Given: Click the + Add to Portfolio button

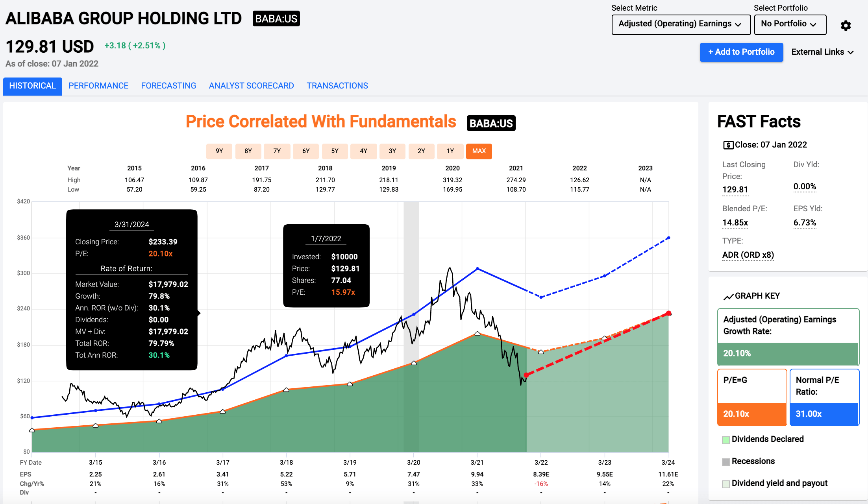Looking at the screenshot, I should (741, 52).
